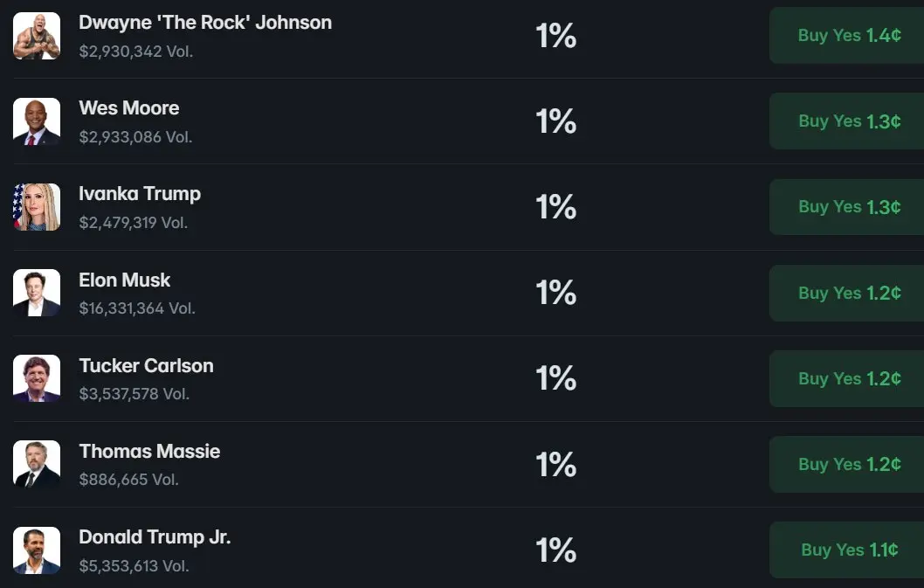This screenshot has width=924, height=588.
Task: Buy Yes 1.2¢ for Thomas Massie
Action: (847, 464)
